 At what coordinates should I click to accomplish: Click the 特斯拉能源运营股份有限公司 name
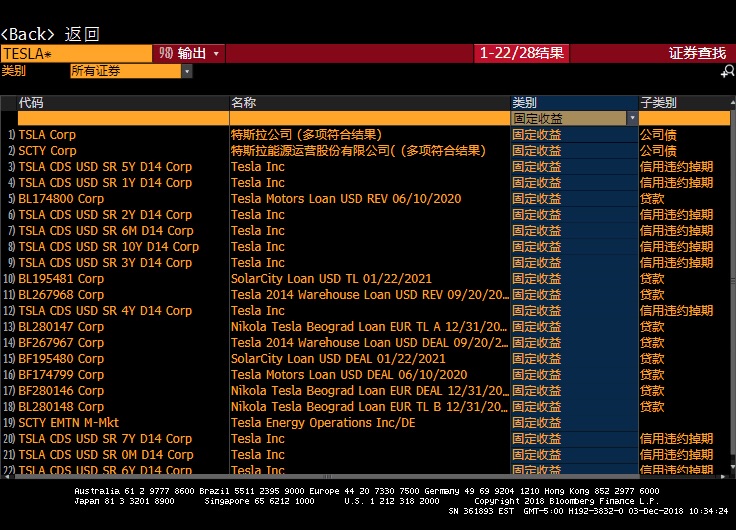pos(358,151)
